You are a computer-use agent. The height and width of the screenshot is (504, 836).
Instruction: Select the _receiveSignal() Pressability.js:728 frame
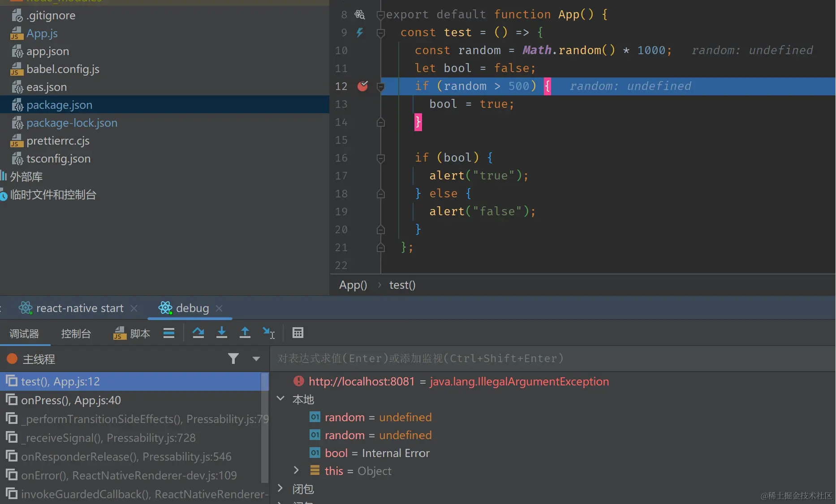point(131,438)
